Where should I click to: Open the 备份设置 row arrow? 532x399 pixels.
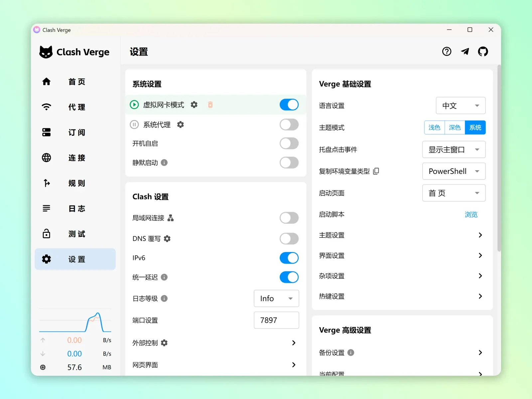[480, 352]
